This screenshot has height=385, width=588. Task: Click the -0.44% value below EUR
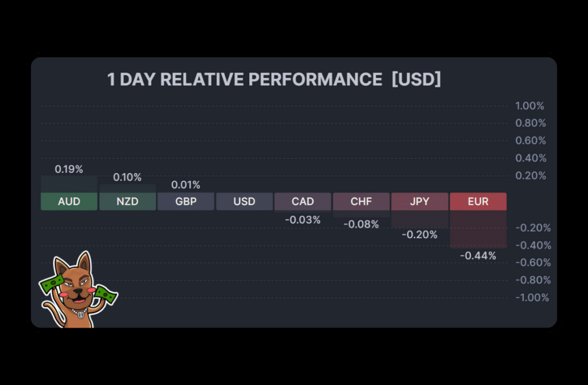[478, 256]
